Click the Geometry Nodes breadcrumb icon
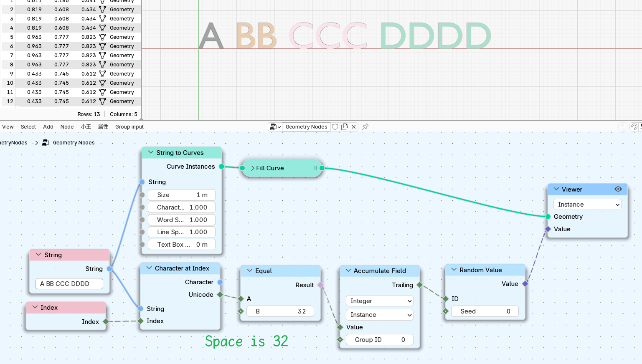This screenshot has width=642, height=364. (x=46, y=143)
